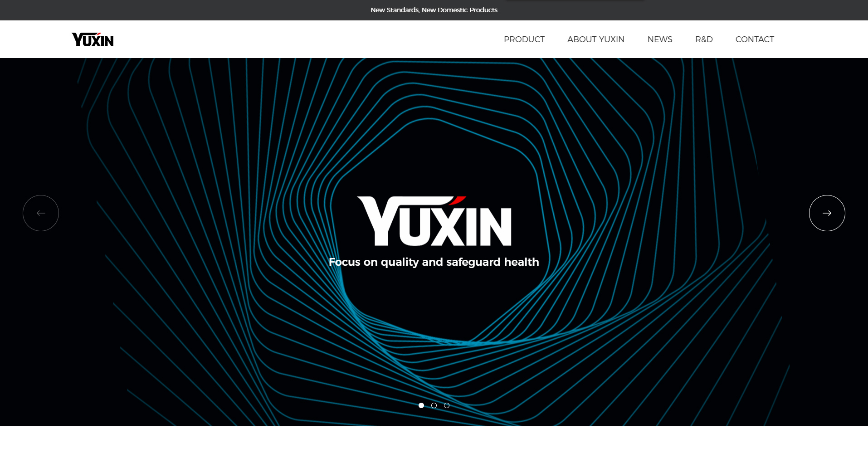The height and width of the screenshot is (468, 868).
Task: Advance to the next slide with right arrow
Action: 827,213
